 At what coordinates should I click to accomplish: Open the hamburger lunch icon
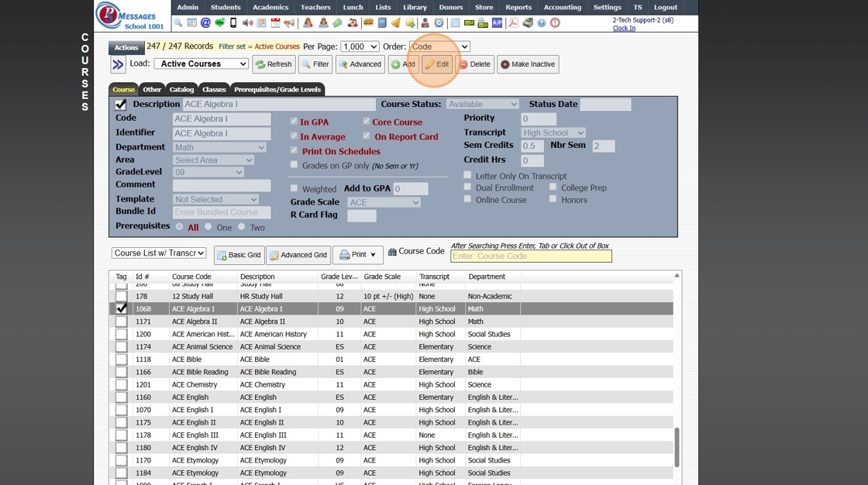[x=368, y=23]
